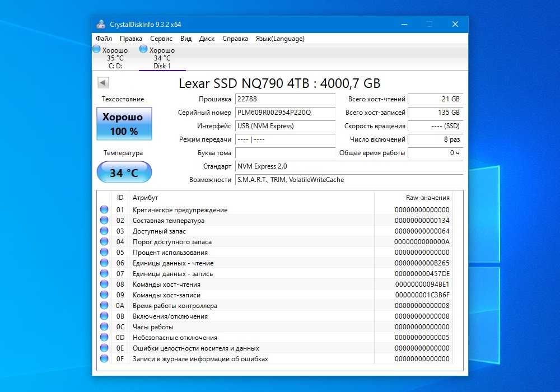
Task: Select row Порог доступного запаса
Action: pos(275,242)
